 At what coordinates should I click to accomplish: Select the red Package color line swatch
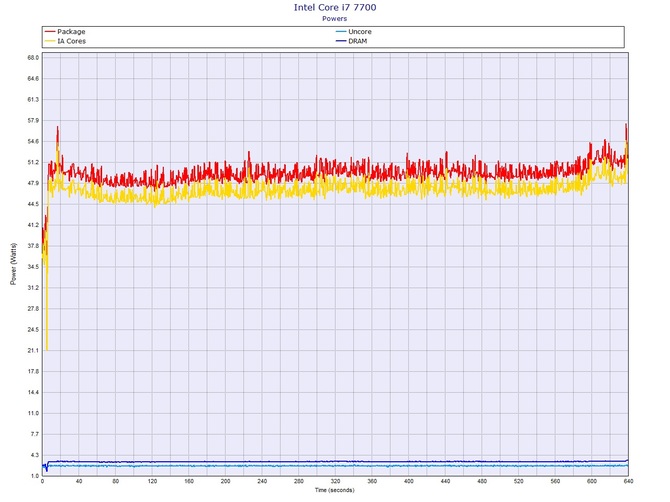point(50,32)
